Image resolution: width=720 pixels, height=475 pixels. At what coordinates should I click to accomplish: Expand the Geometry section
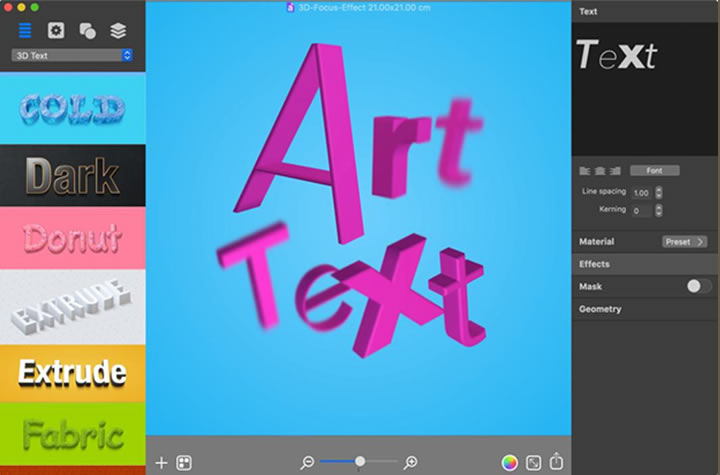[645, 309]
